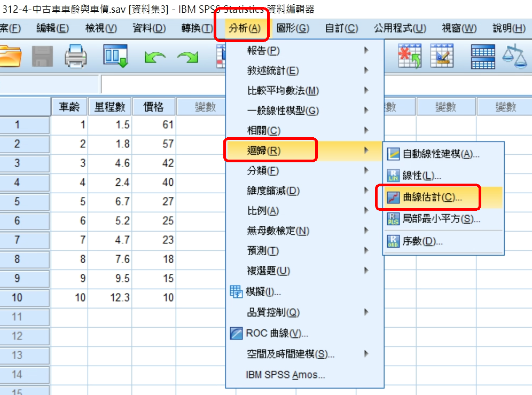Click the Insert cases toolbar icon

409,56
